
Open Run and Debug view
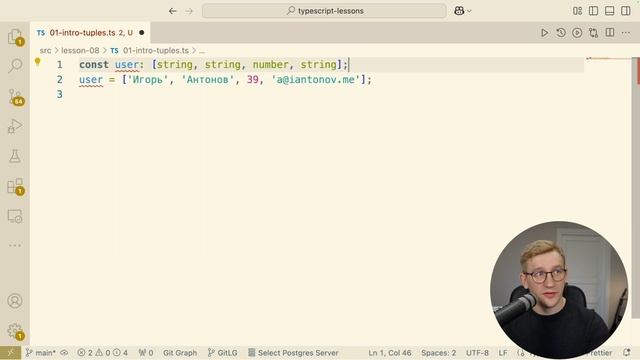(x=15, y=126)
